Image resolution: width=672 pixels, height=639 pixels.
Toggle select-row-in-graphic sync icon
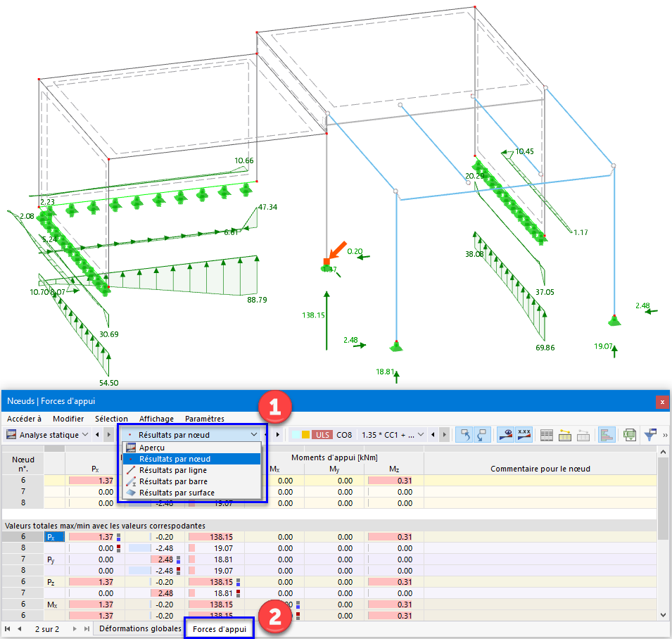pyautogui.click(x=482, y=435)
